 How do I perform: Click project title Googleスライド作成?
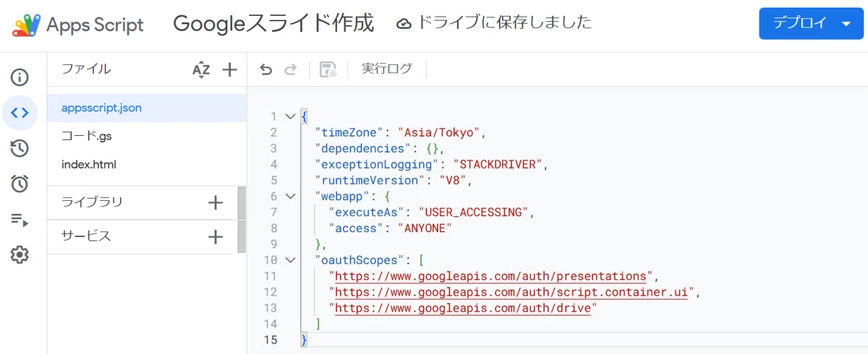point(273,24)
